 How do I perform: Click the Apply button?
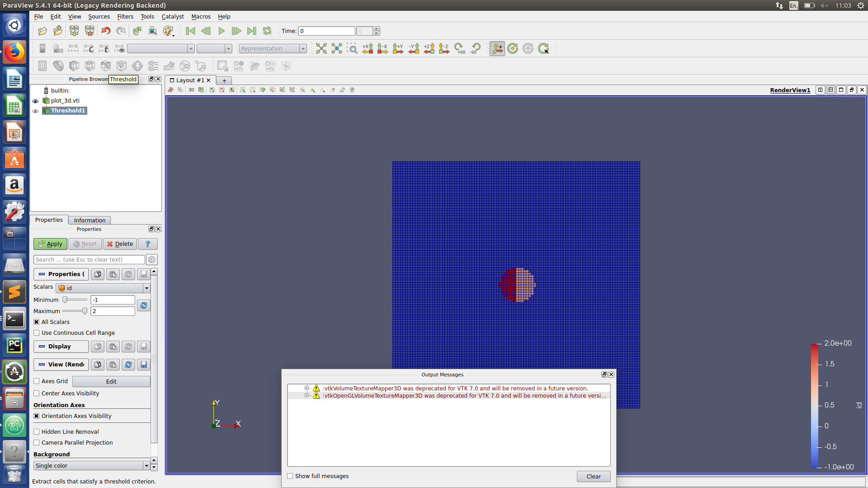pyautogui.click(x=50, y=244)
